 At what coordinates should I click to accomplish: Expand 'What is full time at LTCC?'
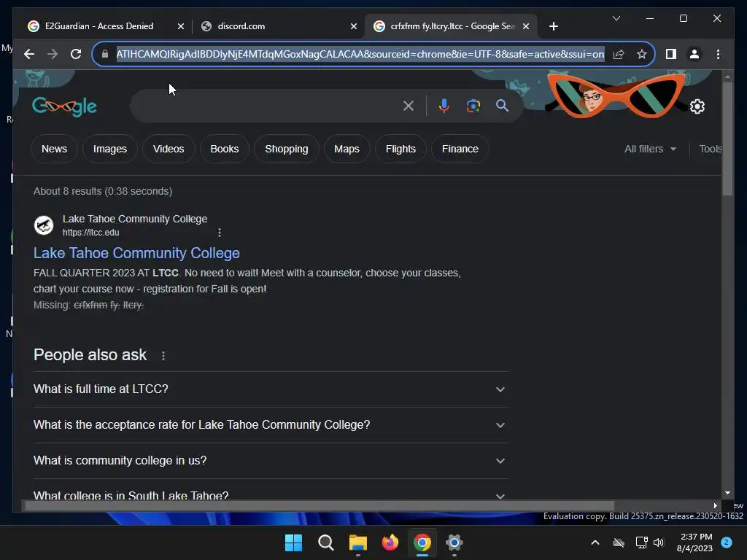[270, 389]
